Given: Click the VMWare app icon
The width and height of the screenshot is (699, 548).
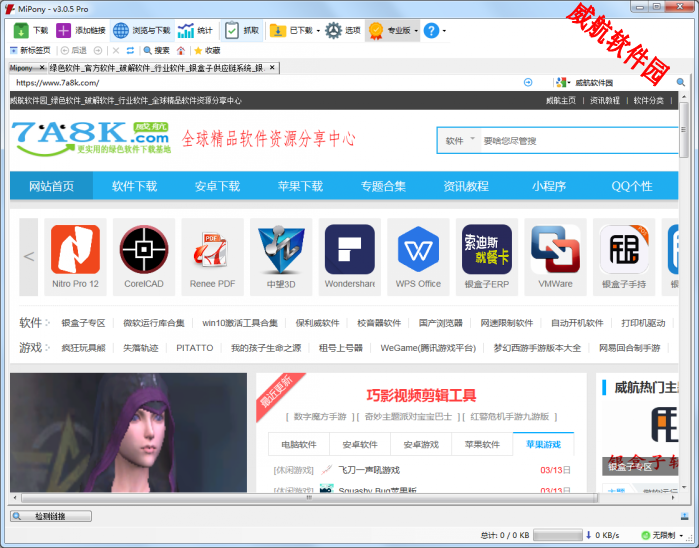Looking at the screenshot, I should [555, 250].
